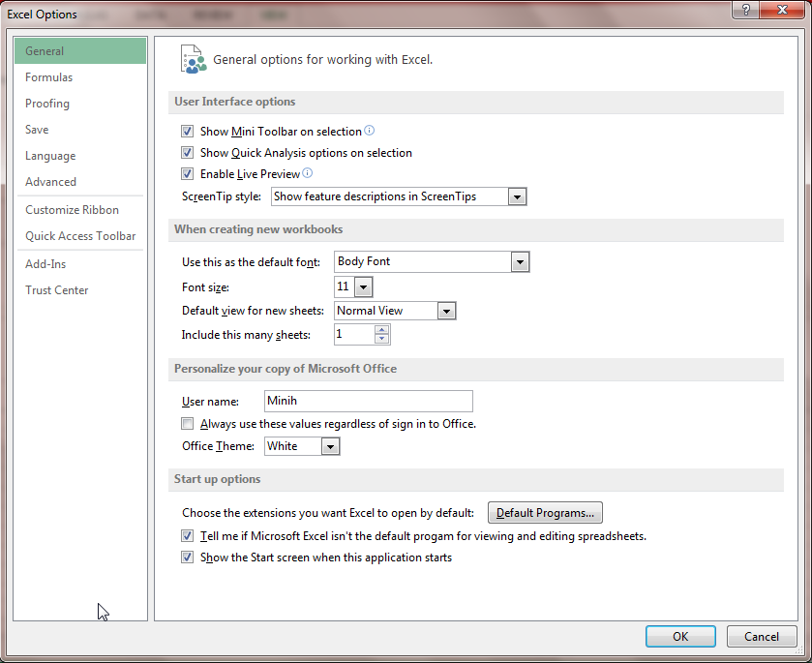Click the When creating new workbooks heading

(258, 229)
